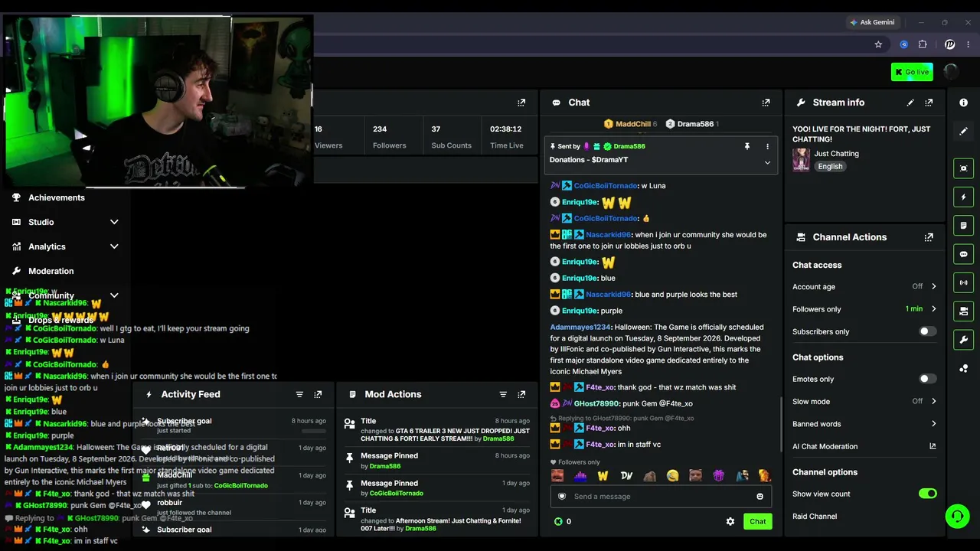Toggle the Channel Actions widget icon
980x551 pixels.
click(x=963, y=311)
